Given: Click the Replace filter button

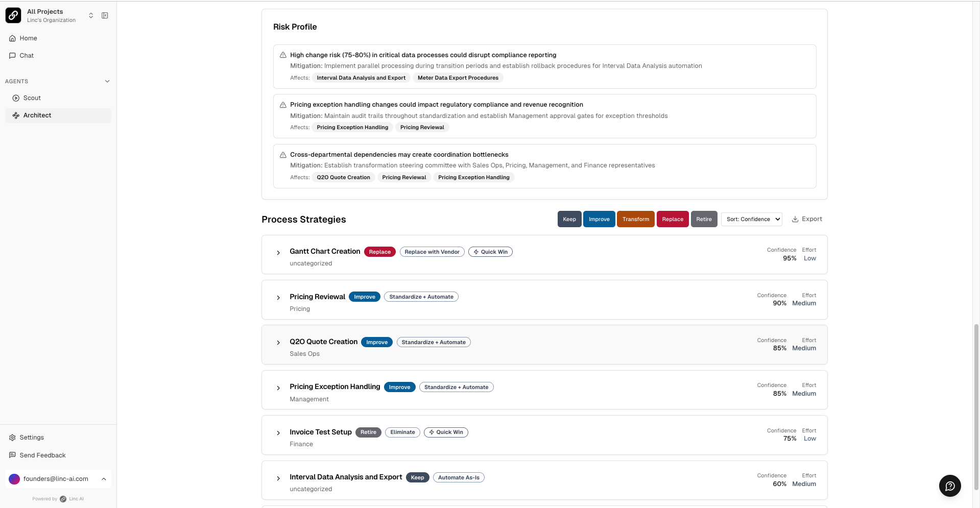Looking at the screenshot, I should (673, 219).
